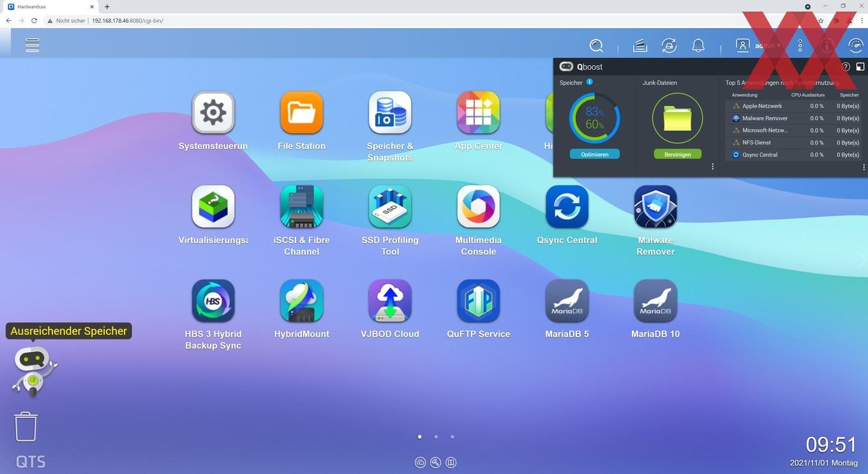Open Multimedia Console
Viewport: 868px width, 474px height.
[478, 207]
